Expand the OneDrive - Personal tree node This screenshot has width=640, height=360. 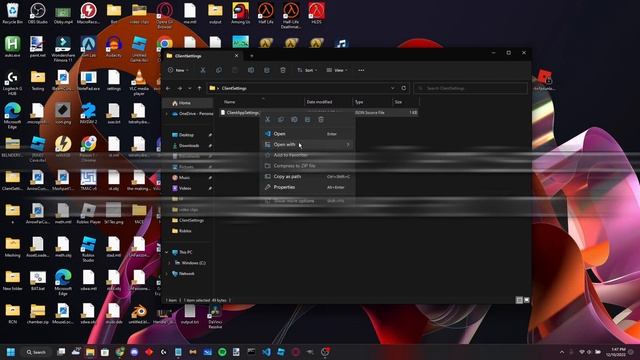pyautogui.click(x=167, y=113)
